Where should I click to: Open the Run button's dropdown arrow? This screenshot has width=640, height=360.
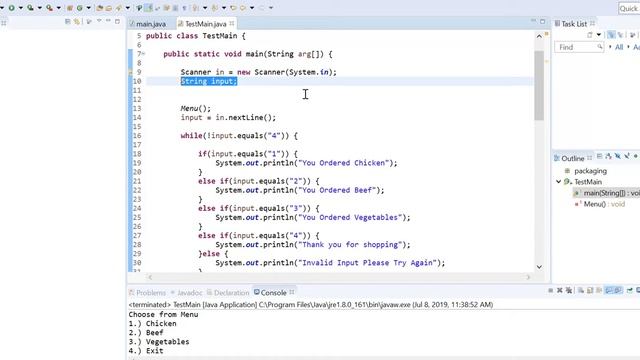[x=20, y=8]
